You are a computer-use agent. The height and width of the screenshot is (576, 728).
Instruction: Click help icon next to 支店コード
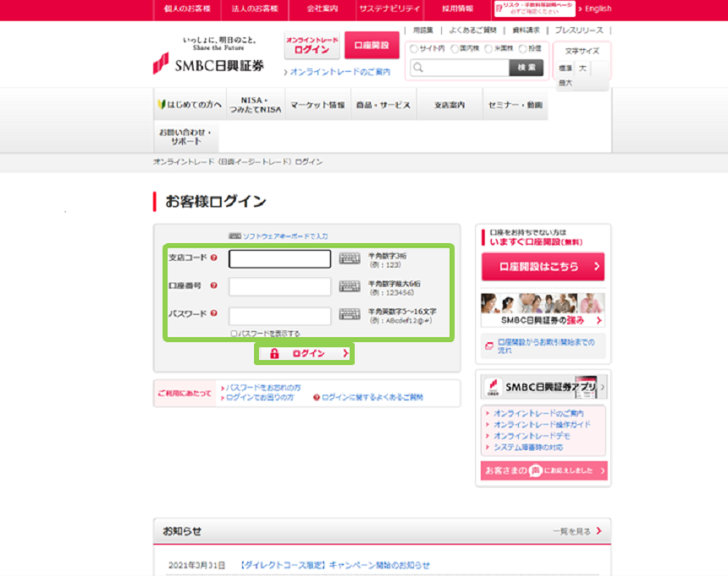[x=213, y=258]
